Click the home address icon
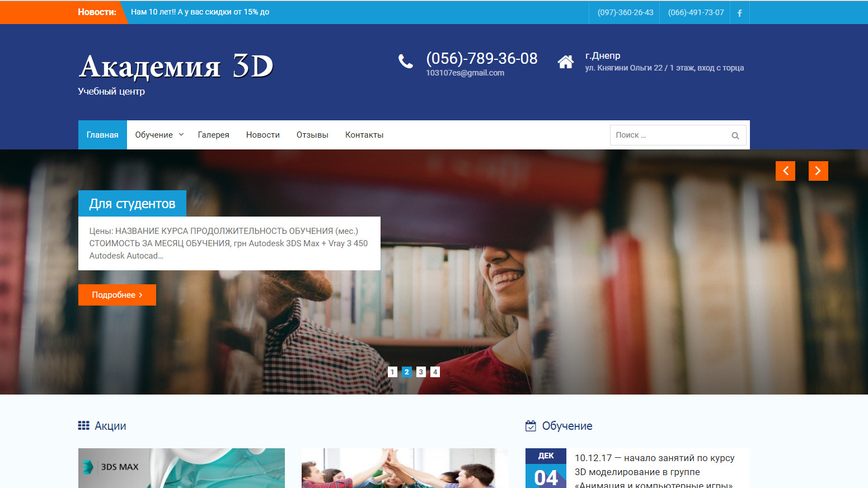The height and width of the screenshot is (488, 868). click(565, 62)
